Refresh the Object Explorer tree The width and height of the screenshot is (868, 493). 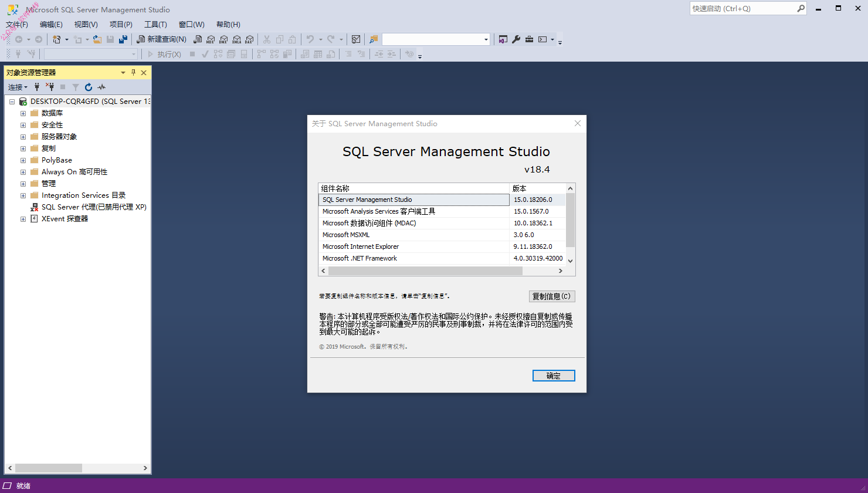[x=89, y=87]
